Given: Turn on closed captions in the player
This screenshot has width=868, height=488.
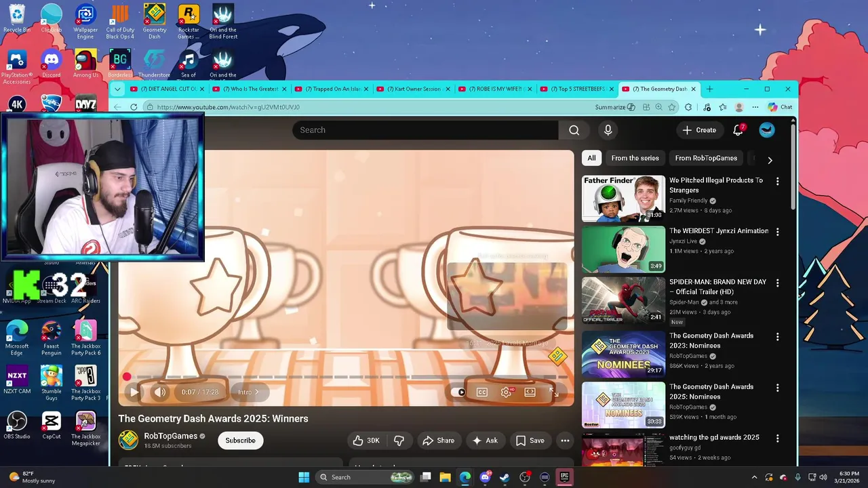Looking at the screenshot, I should point(482,392).
